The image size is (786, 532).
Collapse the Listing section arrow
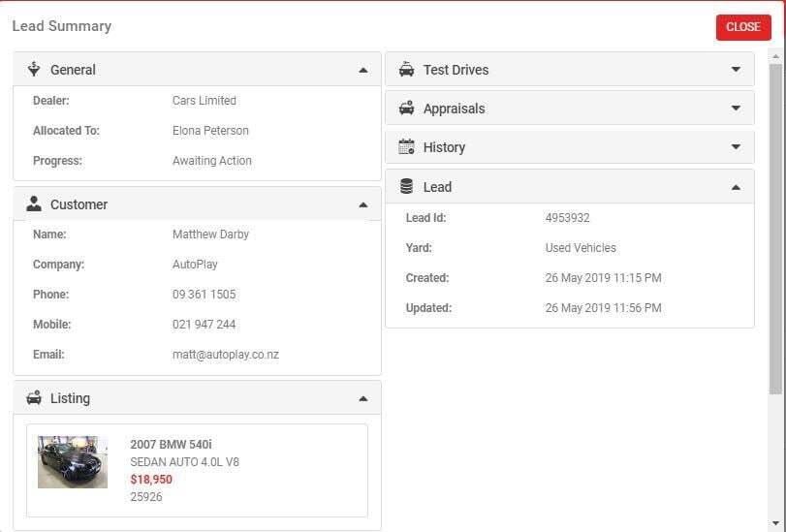coord(363,399)
